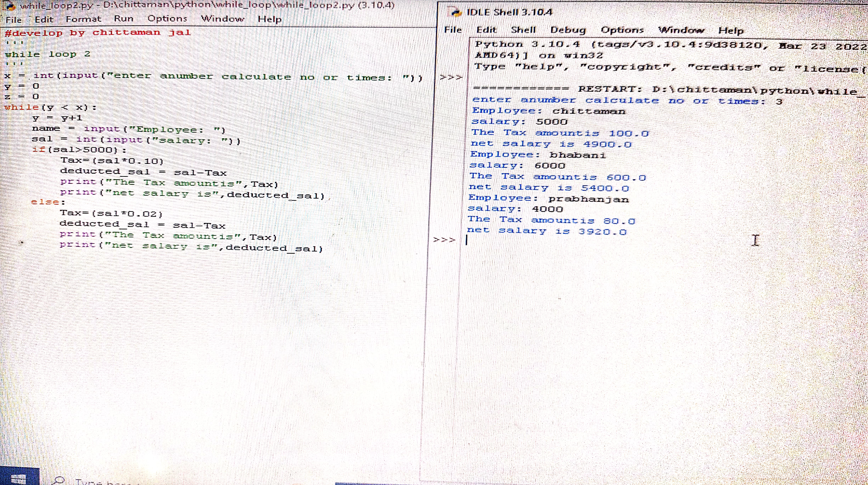Open the editor's Options menu
The height and width of the screenshot is (485, 868).
pos(167,19)
